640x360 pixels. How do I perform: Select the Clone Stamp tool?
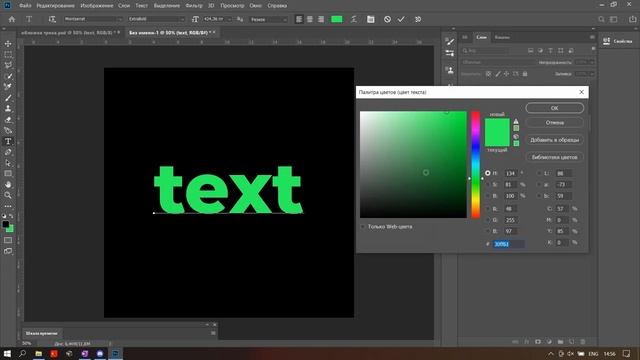[8, 109]
